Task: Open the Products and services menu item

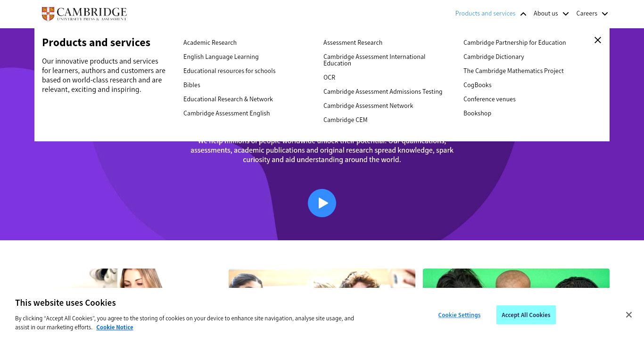Action: point(485,13)
